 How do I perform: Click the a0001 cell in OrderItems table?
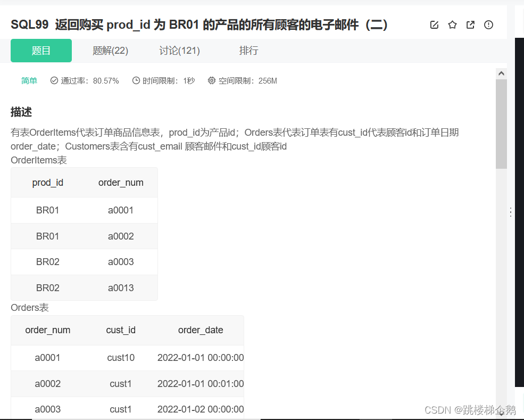(121, 210)
